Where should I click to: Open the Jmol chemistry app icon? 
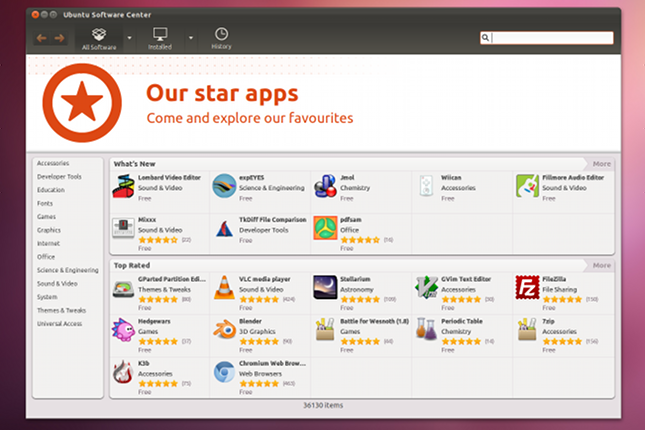point(325,186)
